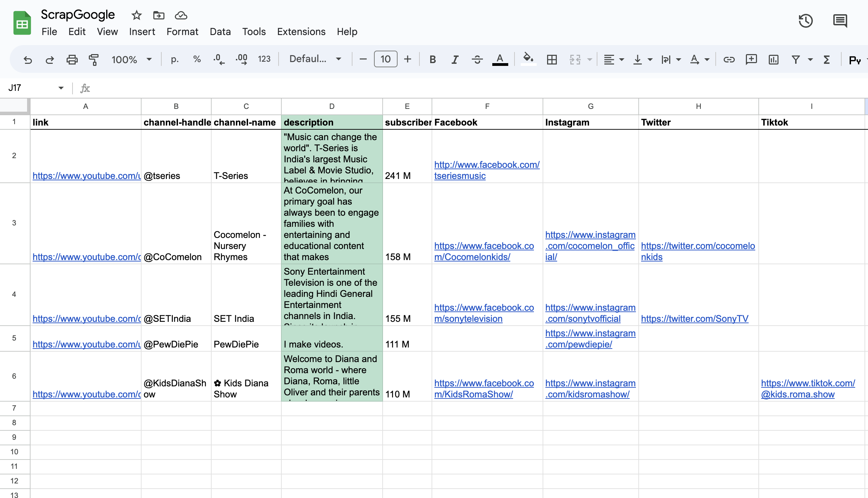Image resolution: width=868 pixels, height=498 pixels.
Task: Open the Default font dropdown
Action: click(315, 59)
